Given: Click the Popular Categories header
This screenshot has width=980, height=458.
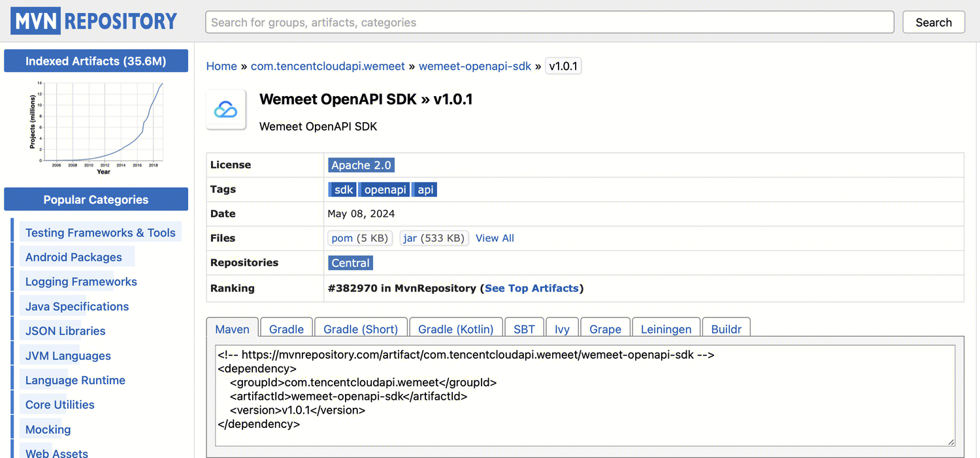Looking at the screenshot, I should 96,199.
